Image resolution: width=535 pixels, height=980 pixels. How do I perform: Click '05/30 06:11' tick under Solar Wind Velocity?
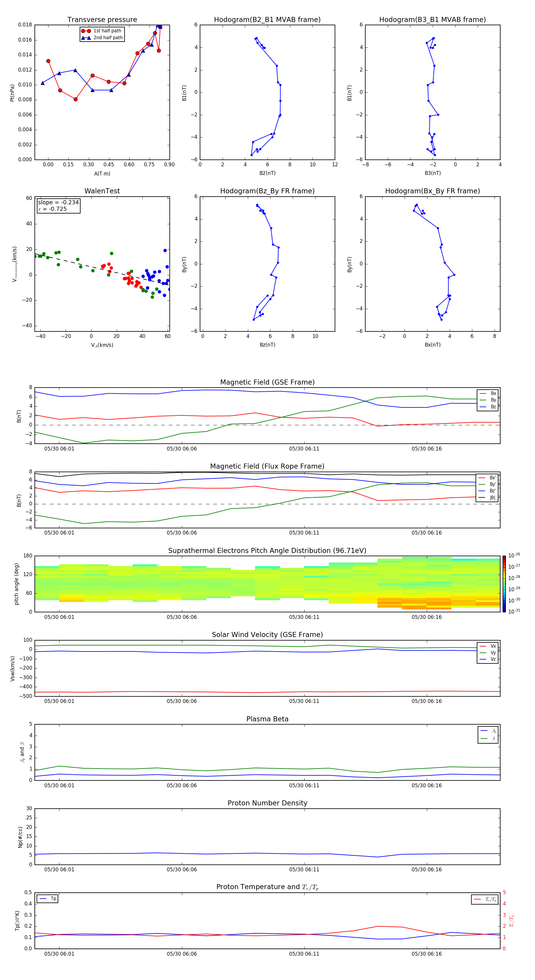(304, 701)
